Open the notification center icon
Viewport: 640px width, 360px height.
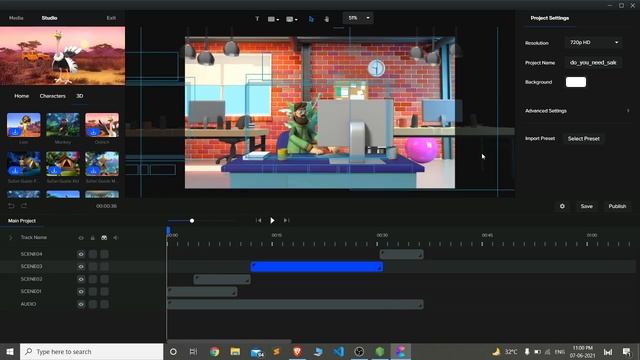[x=627, y=351]
